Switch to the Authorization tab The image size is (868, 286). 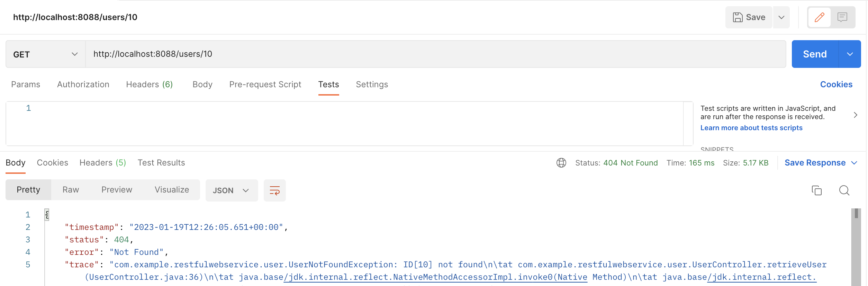(83, 84)
